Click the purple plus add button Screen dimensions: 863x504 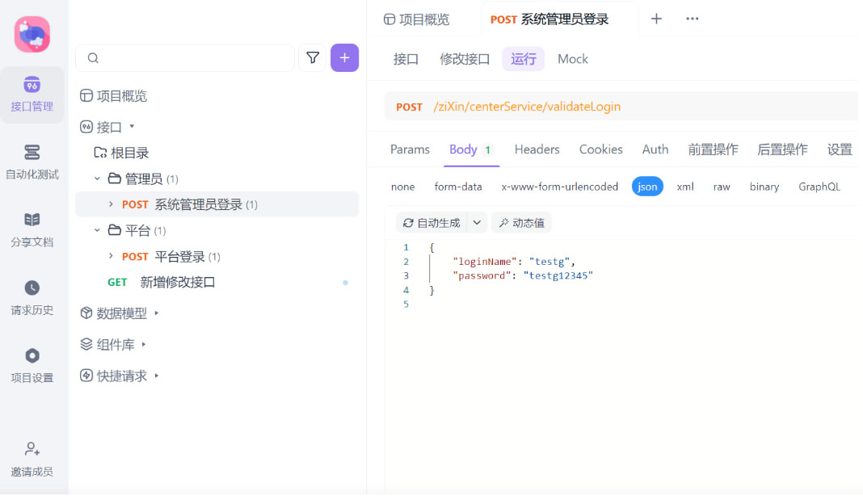pyautogui.click(x=344, y=58)
